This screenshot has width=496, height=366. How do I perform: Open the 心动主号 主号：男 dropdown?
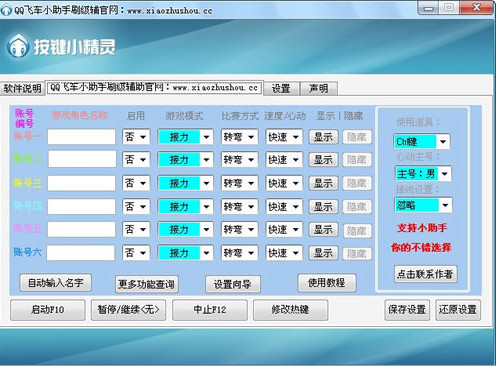point(423,173)
